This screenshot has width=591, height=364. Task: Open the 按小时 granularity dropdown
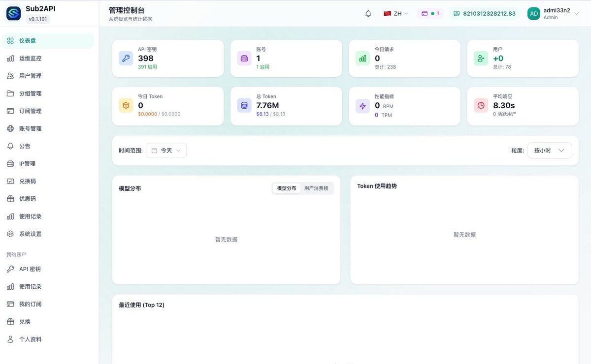pos(550,151)
